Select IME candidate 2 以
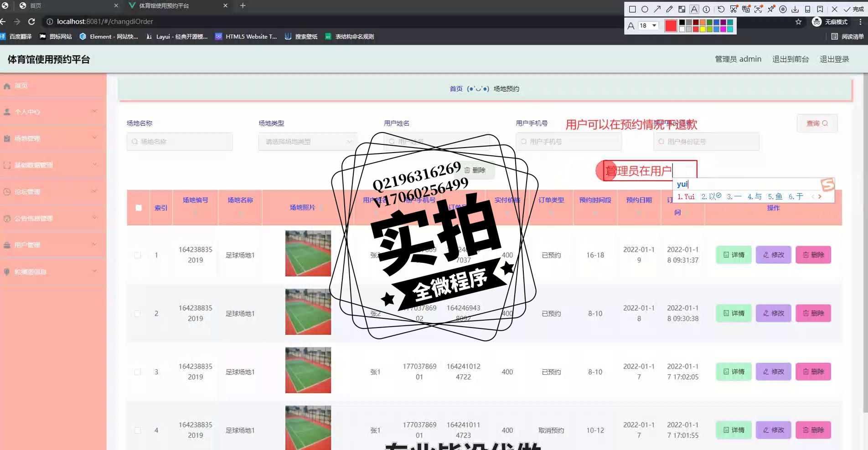868x450 pixels. click(x=711, y=196)
